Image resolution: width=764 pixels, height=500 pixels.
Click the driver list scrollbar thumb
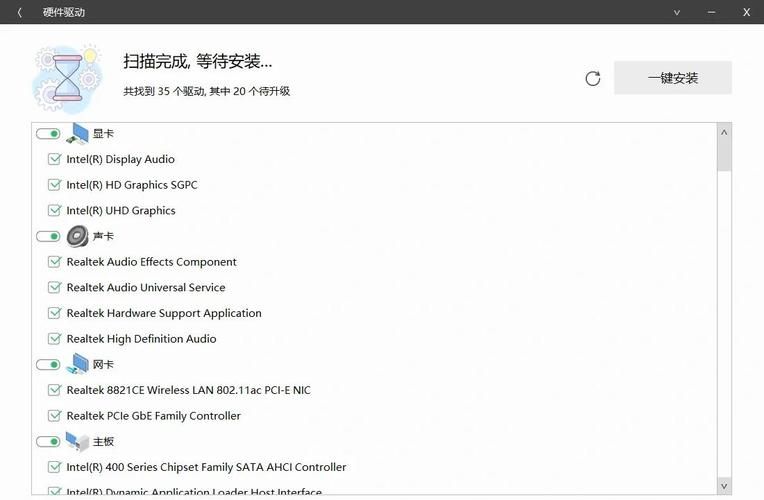(x=724, y=156)
